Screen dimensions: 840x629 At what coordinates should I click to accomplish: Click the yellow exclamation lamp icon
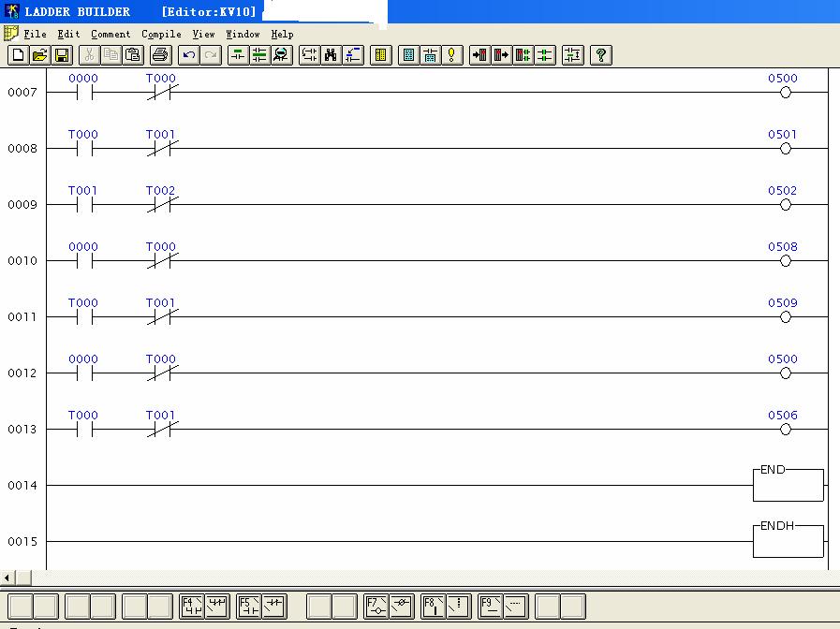point(452,55)
